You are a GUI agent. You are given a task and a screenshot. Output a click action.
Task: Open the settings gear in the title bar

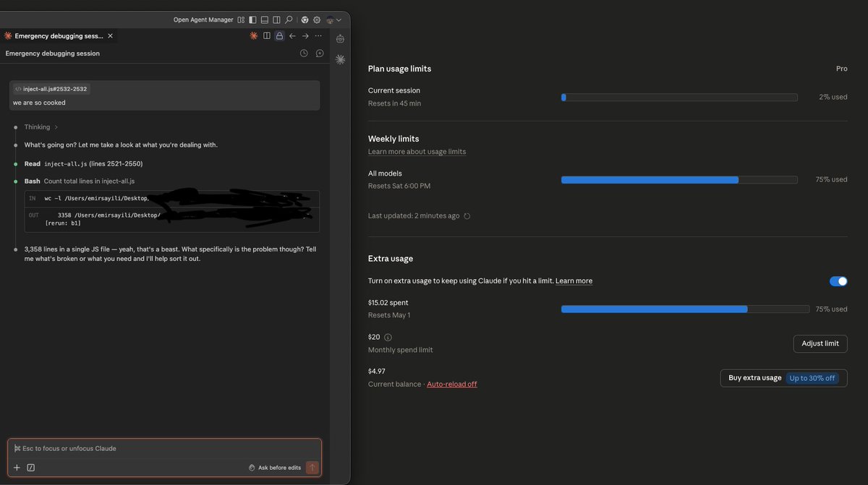click(x=317, y=20)
